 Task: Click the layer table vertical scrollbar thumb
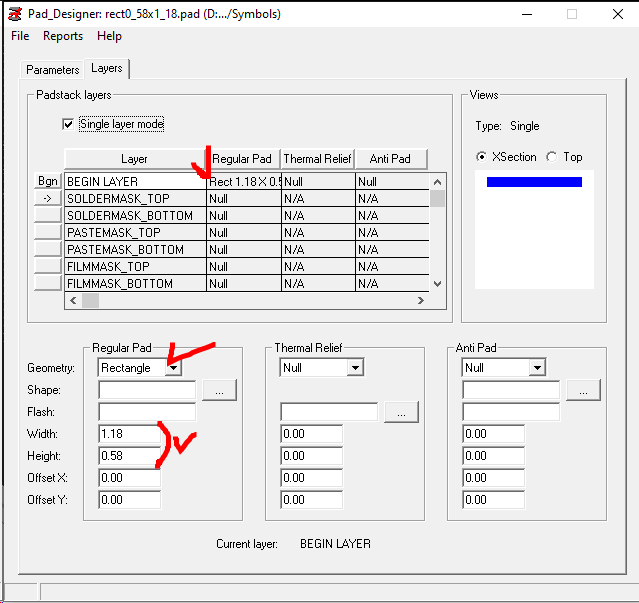(x=438, y=199)
